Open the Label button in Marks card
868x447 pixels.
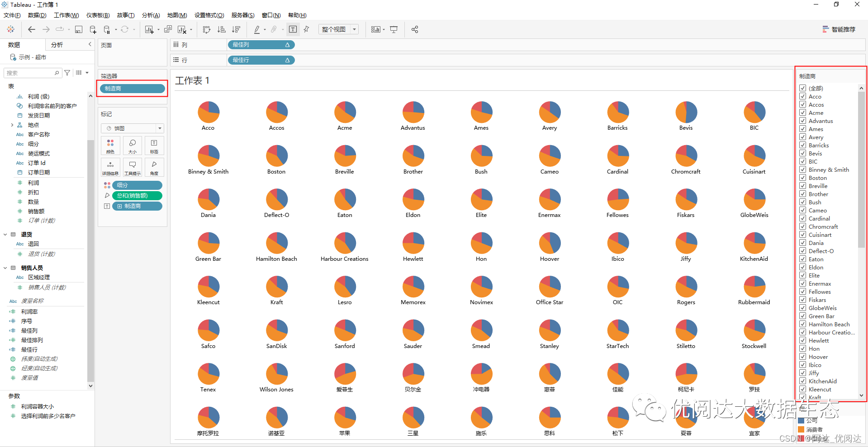154,146
